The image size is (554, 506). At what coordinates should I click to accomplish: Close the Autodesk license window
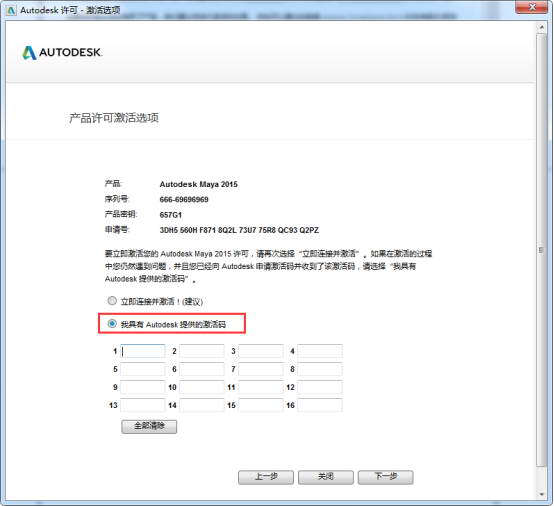[x=532, y=7]
